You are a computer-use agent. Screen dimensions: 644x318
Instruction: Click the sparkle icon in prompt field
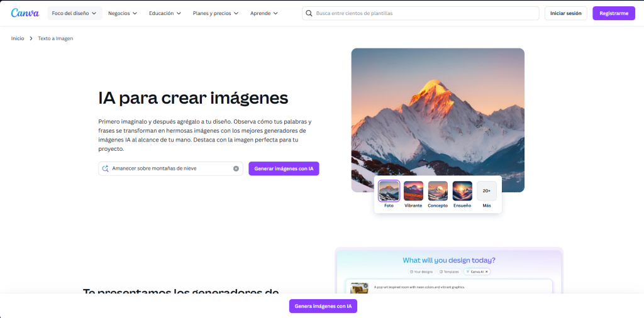pos(106,168)
